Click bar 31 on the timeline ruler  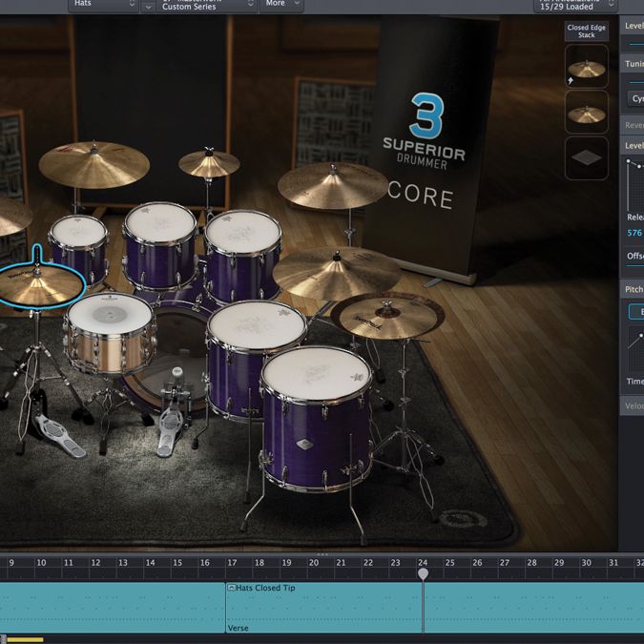point(613,563)
